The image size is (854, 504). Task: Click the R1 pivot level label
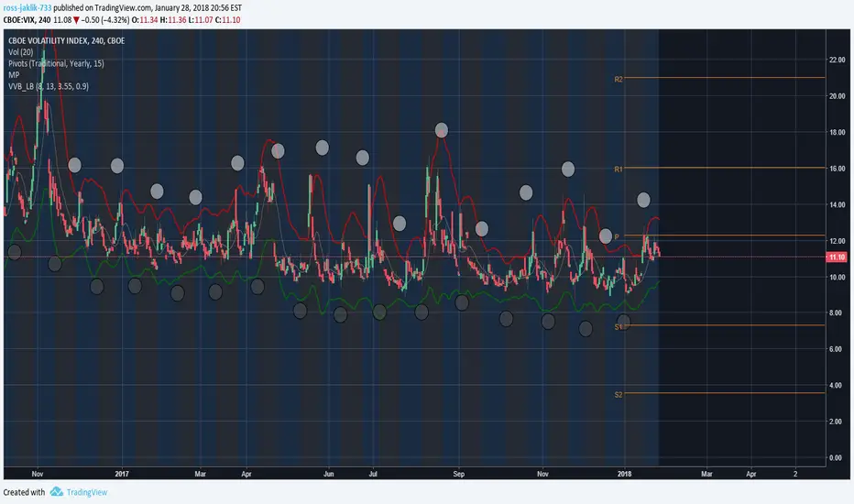click(x=619, y=169)
